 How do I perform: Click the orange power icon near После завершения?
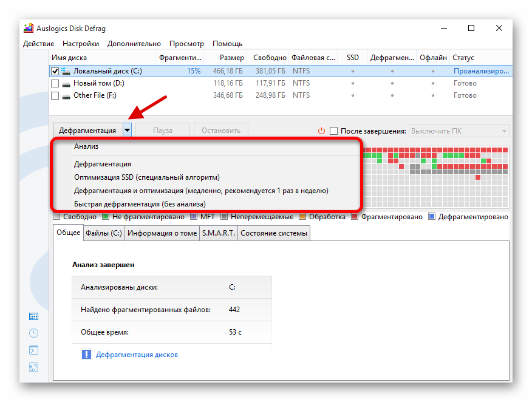click(x=322, y=131)
